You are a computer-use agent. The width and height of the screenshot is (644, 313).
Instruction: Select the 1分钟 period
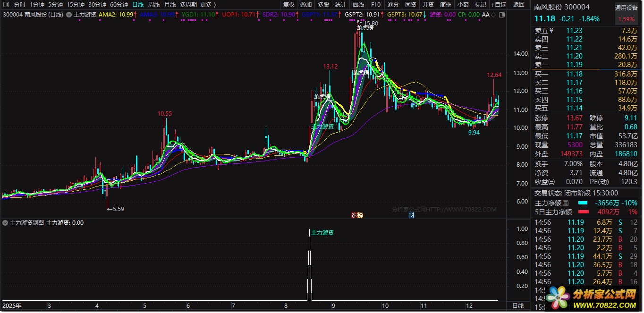pos(37,5)
